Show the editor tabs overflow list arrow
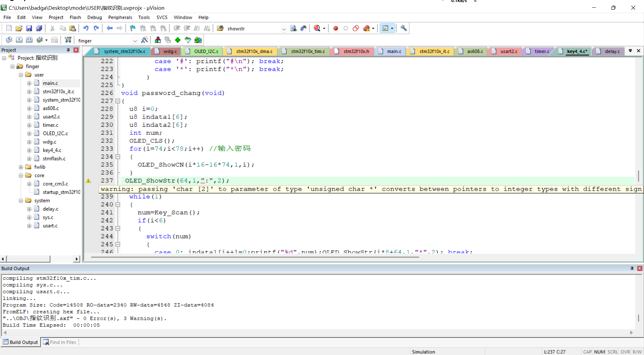The width and height of the screenshot is (644, 355). [x=630, y=51]
